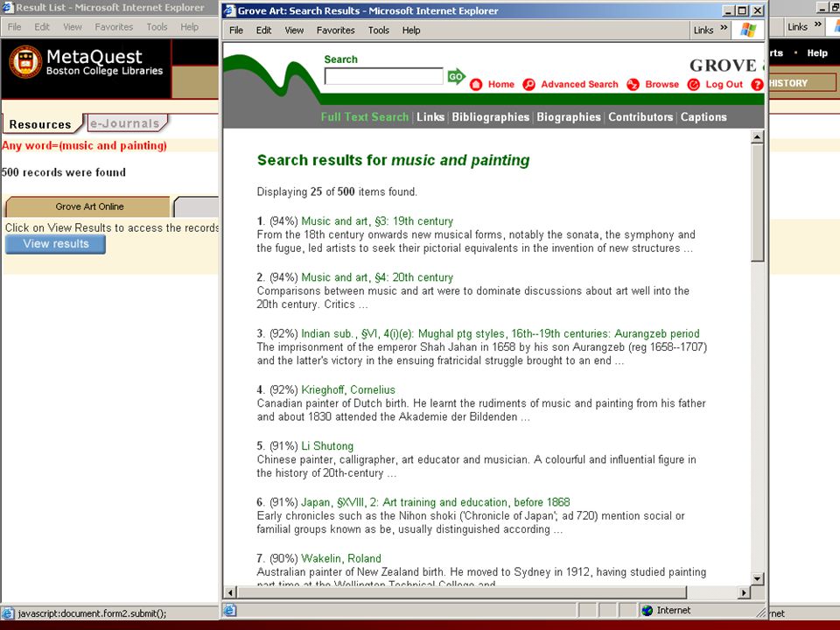Click the vertical scrollbar down arrow
The height and width of the screenshot is (630, 840).
pos(757,578)
